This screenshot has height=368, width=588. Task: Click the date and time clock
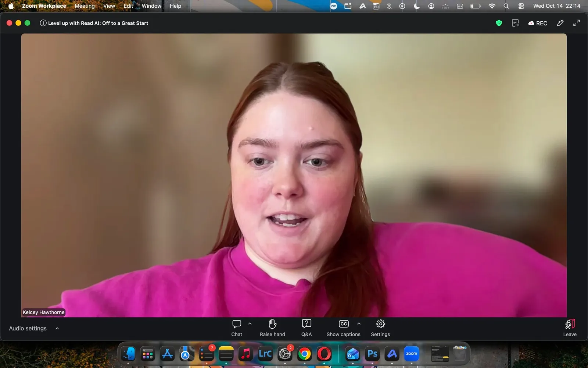[557, 6]
